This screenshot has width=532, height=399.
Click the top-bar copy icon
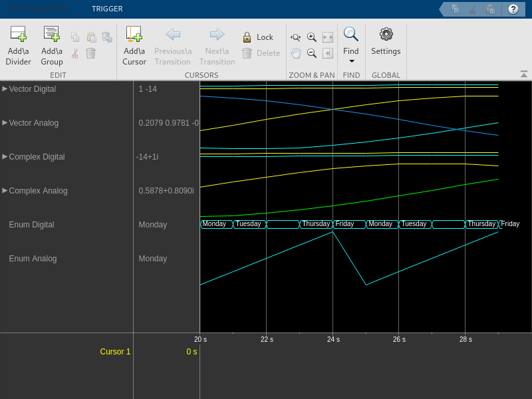[x=456, y=9]
